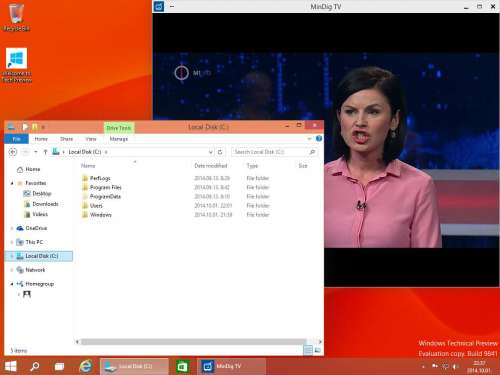Switch to Local Disk (C:) taskbar button
Viewport: 500px width, 375px height.
point(134,366)
